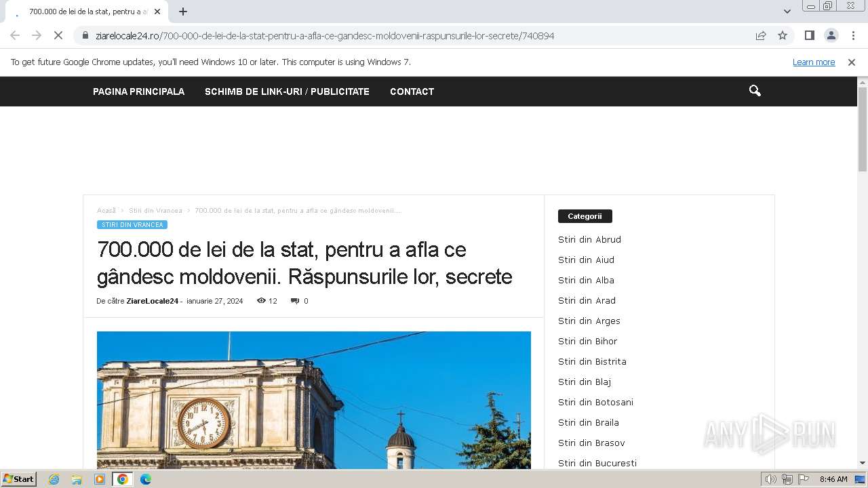The height and width of the screenshot is (488, 868).
Task: Click the site search magnifier icon
Action: coord(755,91)
